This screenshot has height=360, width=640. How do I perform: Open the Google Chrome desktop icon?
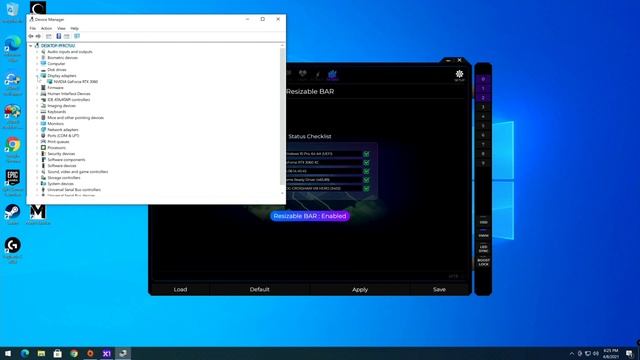13,149
